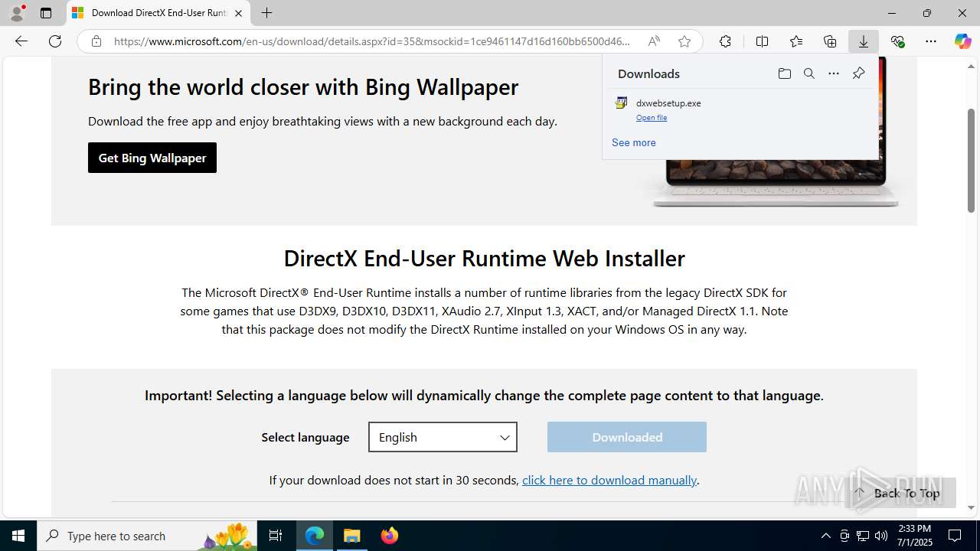This screenshot has width=980, height=551.
Task: Refresh the current page
Action: (x=55, y=41)
